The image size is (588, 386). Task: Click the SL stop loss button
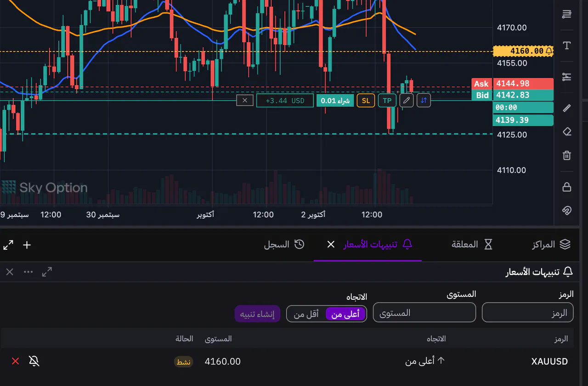coord(366,101)
